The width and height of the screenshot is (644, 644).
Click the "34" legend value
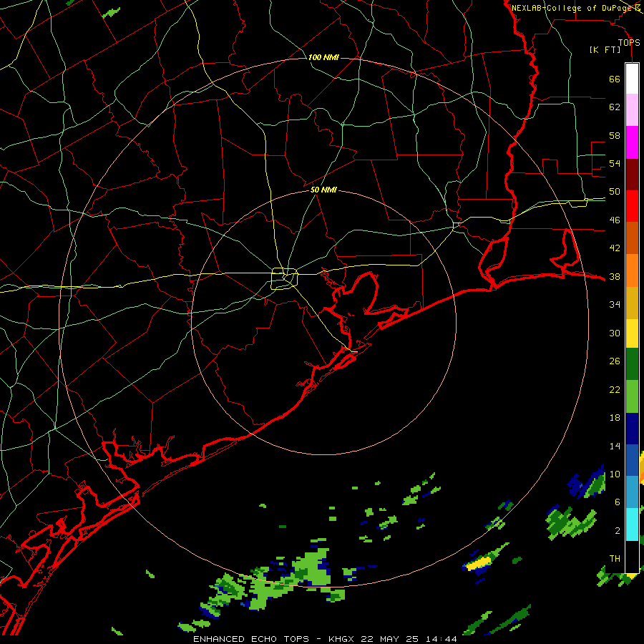tap(615, 305)
